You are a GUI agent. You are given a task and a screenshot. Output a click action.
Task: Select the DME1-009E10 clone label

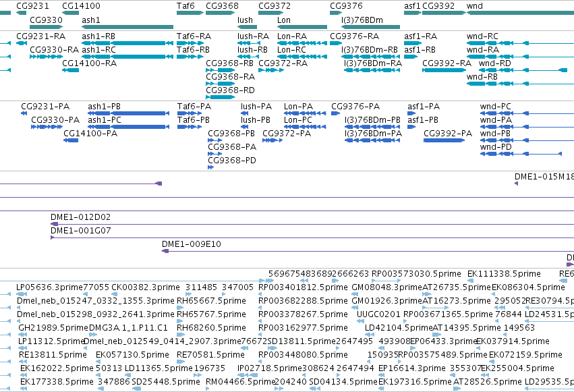[192, 244]
